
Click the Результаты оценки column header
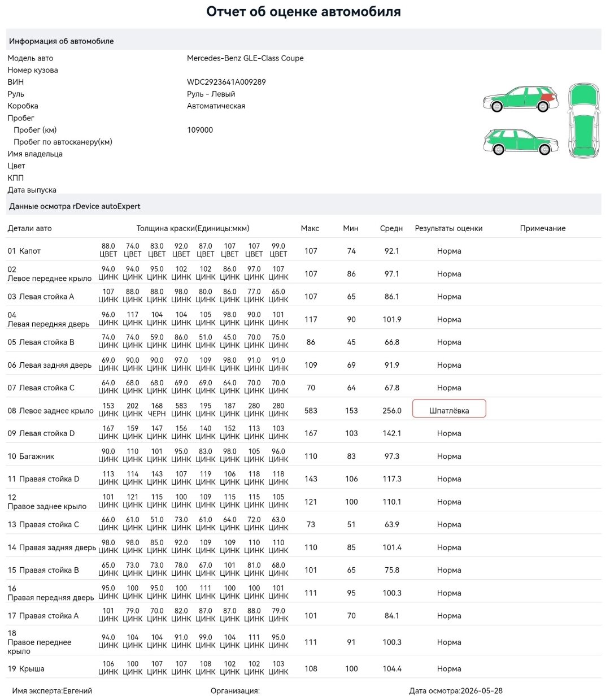click(448, 228)
